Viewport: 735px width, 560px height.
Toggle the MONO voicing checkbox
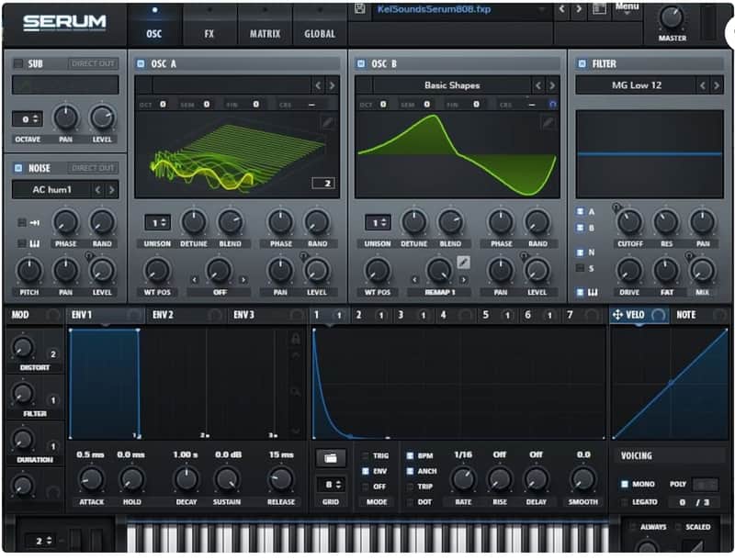[x=625, y=484]
